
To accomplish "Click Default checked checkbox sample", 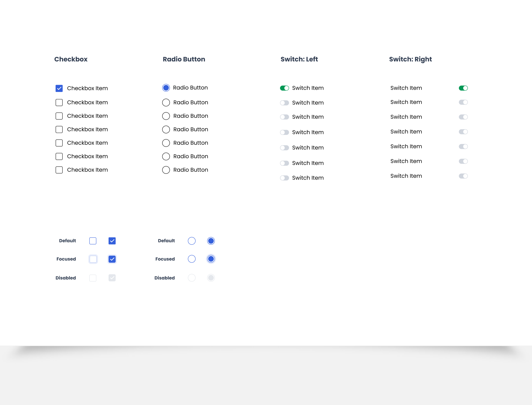I will (112, 241).
